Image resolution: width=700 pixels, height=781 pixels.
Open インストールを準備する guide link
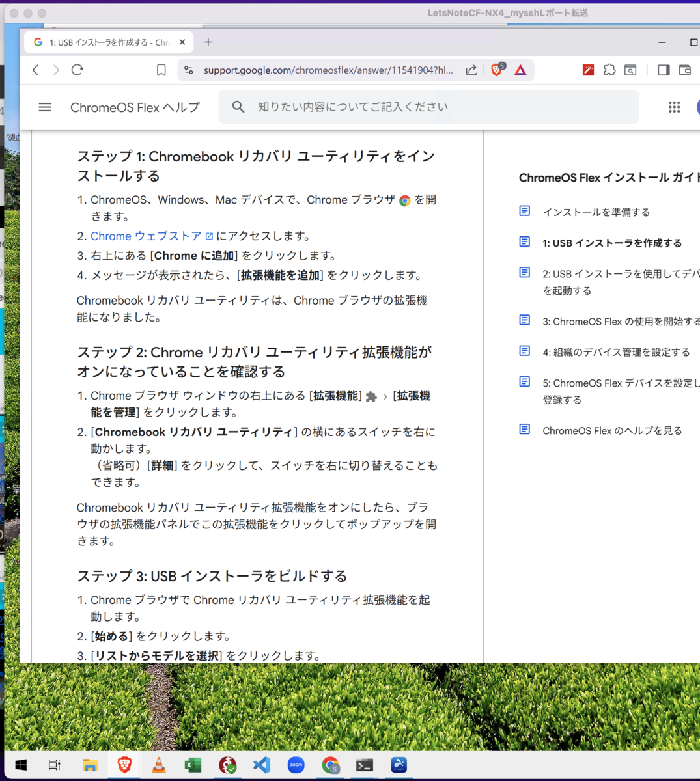(x=596, y=212)
